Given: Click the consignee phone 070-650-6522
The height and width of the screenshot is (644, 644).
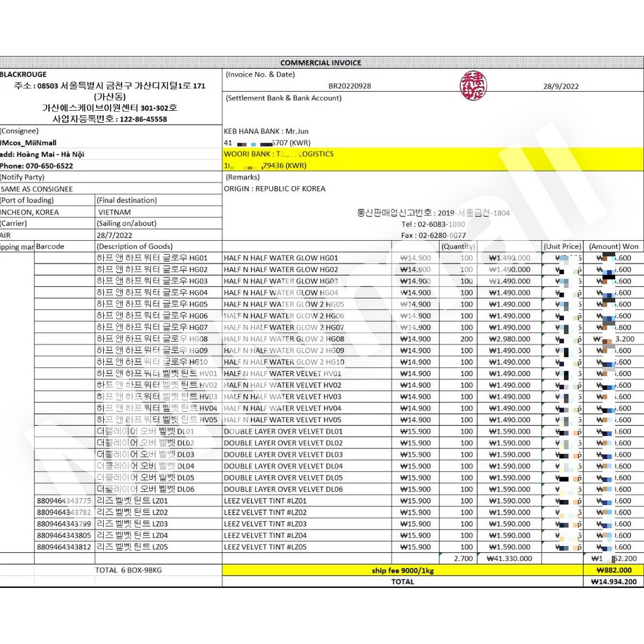Looking at the screenshot, I should point(36,166).
